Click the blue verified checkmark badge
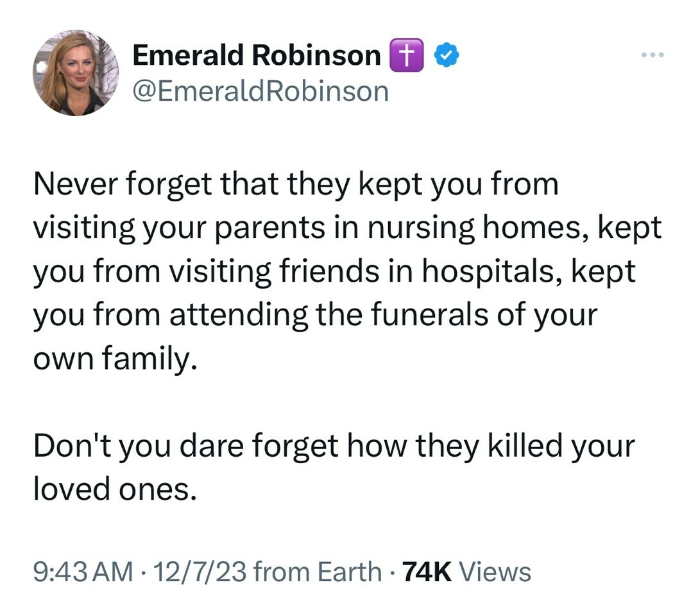Screen dimensions: 700x603 tap(446, 57)
